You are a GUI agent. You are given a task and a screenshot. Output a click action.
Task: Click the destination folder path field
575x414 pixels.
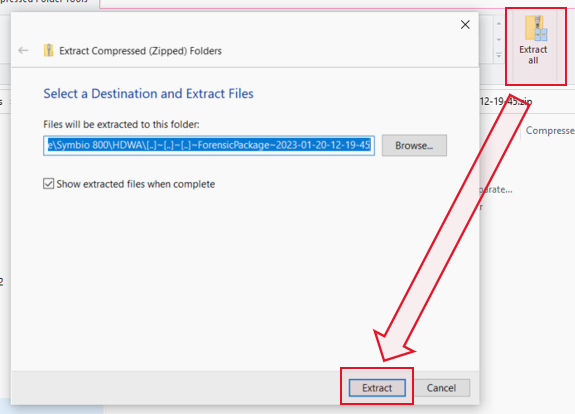209,146
